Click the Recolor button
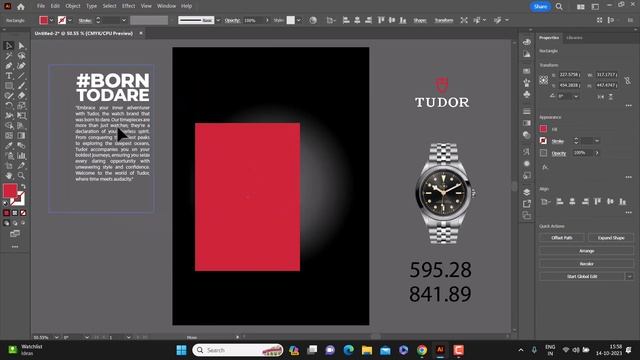 tap(587, 264)
